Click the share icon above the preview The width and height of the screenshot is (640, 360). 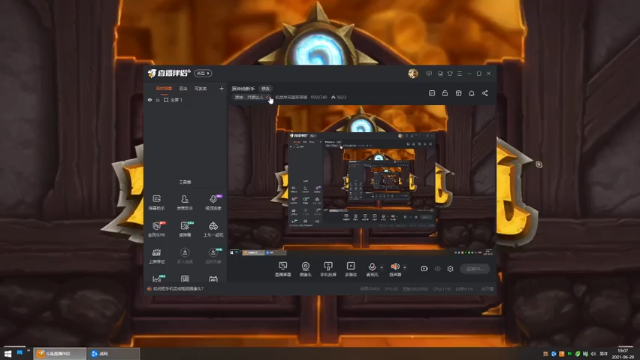point(485,93)
